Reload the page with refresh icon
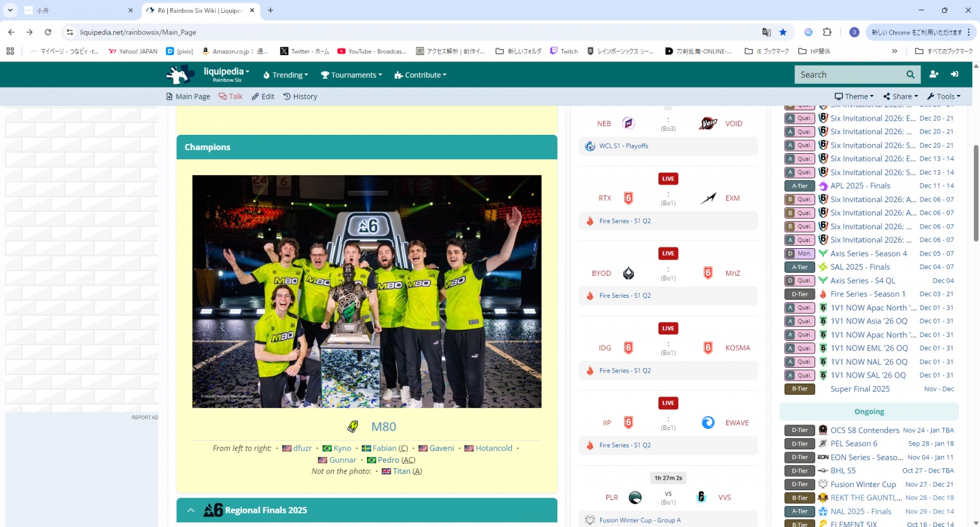This screenshot has width=980, height=527. tap(48, 32)
